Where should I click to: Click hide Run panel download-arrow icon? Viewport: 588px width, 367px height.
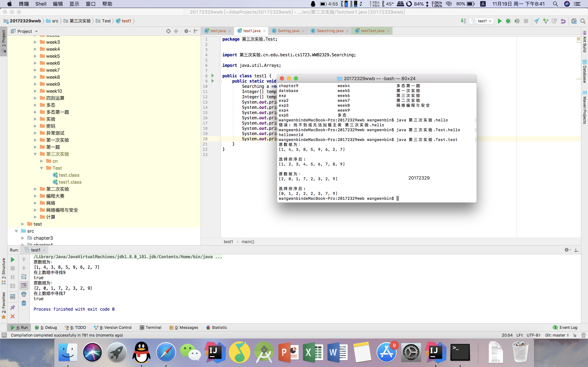(x=576, y=250)
